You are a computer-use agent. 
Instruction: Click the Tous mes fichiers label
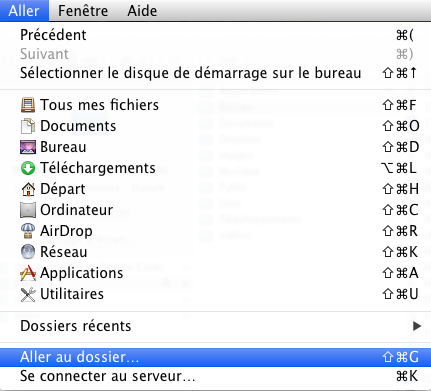click(99, 105)
